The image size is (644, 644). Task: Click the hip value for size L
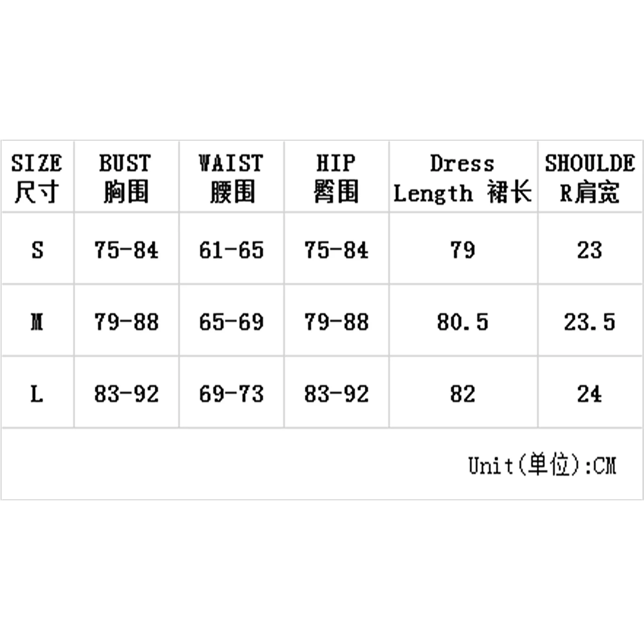point(336,394)
